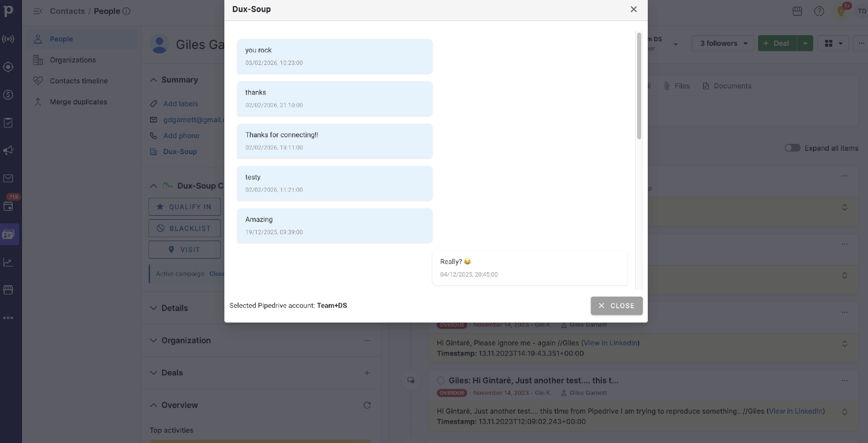868x443 pixels.
Task: Open the Insights chart icon in sidebar
Action: 8,262
